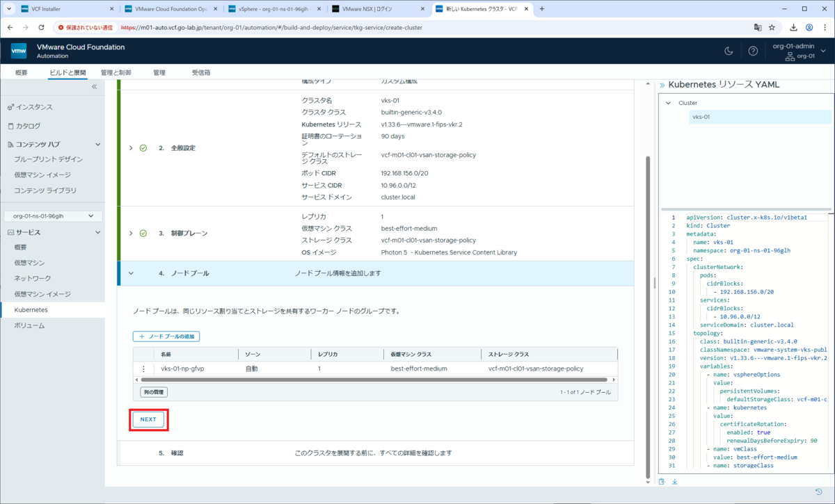This screenshot has height=504, width=835.
Task: Bookmark this page with the star icon
Action: tap(772, 27)
